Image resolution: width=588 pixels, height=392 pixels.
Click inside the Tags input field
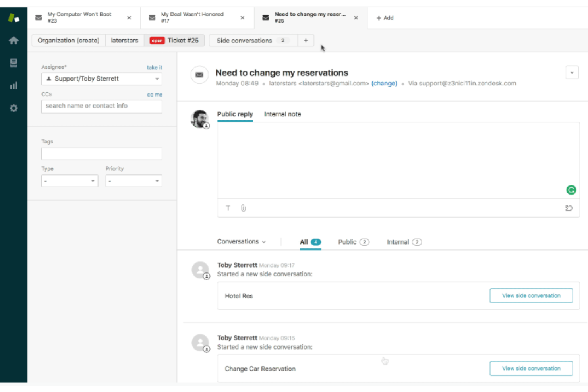tap(101, 153)
